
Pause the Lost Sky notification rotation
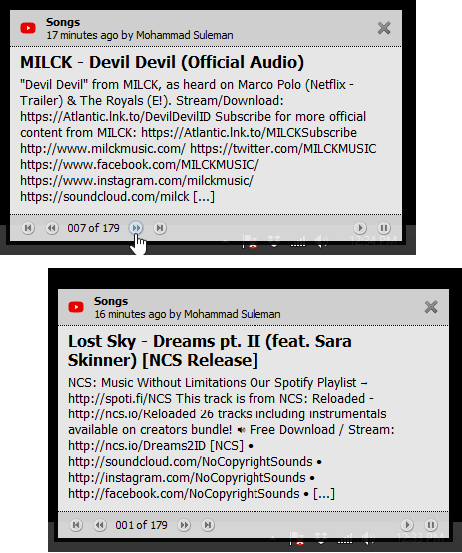431,525
